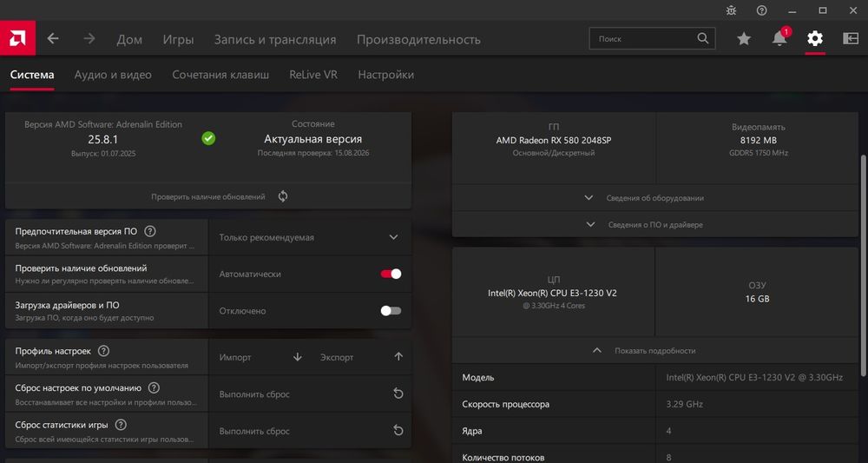The width and height of the screenshot is (868, 463).
Task: Open favorites star icon
Action: [x=744, y=38]
